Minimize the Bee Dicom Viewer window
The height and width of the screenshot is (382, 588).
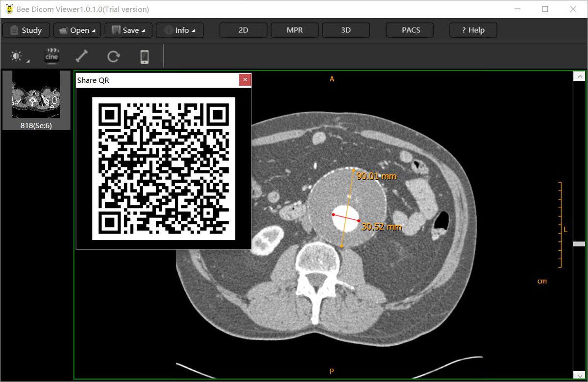click(517, 9)
